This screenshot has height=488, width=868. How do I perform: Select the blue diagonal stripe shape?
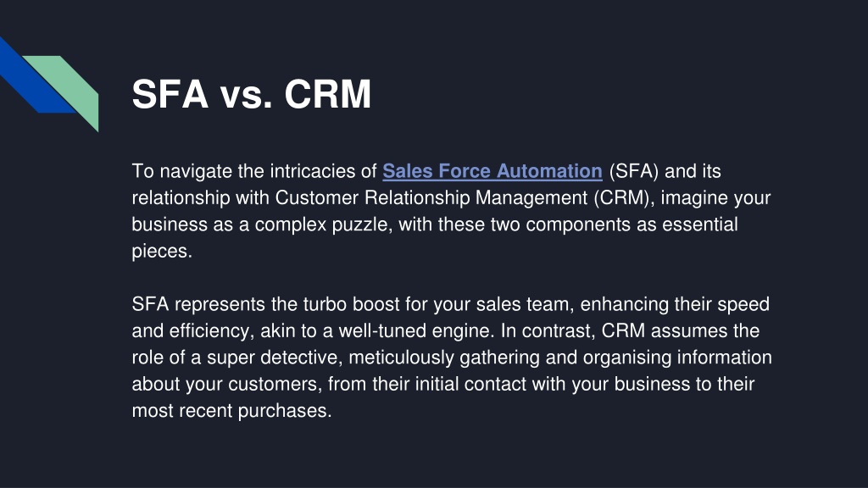(33, 77)
